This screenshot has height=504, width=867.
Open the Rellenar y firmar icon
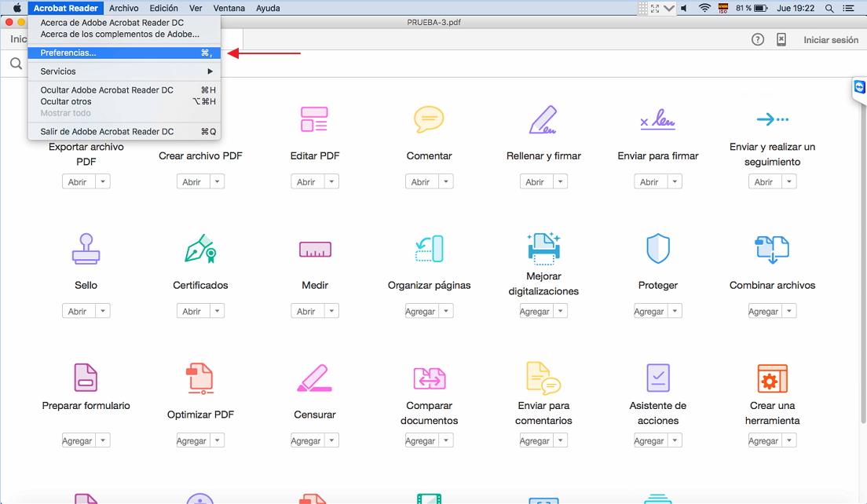tap(543, 119)
